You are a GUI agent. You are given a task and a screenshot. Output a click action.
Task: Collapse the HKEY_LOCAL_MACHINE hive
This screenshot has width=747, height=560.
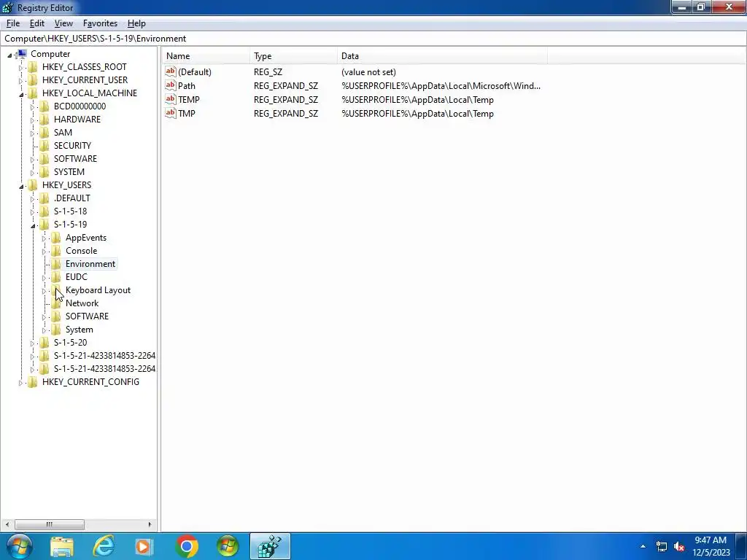[x=21, y=95]
